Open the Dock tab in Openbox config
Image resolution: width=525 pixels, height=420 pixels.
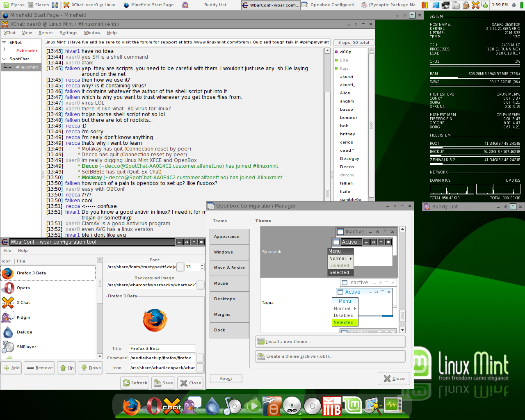click(230, 330)
